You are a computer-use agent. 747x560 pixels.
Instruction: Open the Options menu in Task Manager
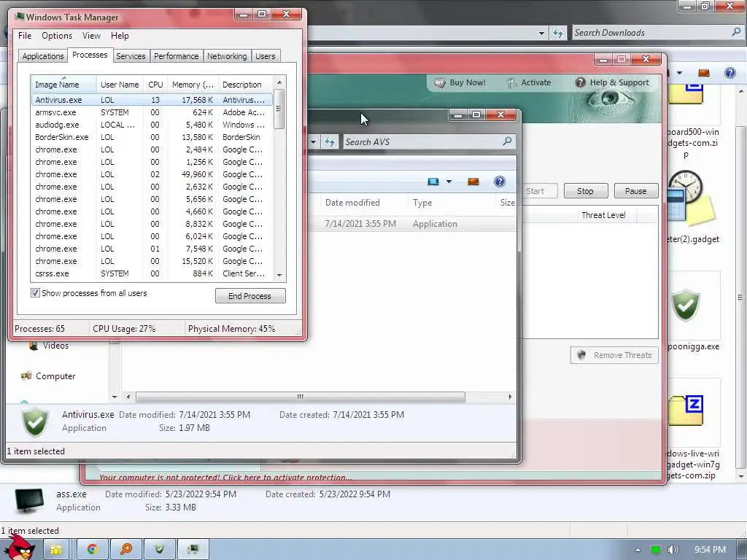coord(57,36)
